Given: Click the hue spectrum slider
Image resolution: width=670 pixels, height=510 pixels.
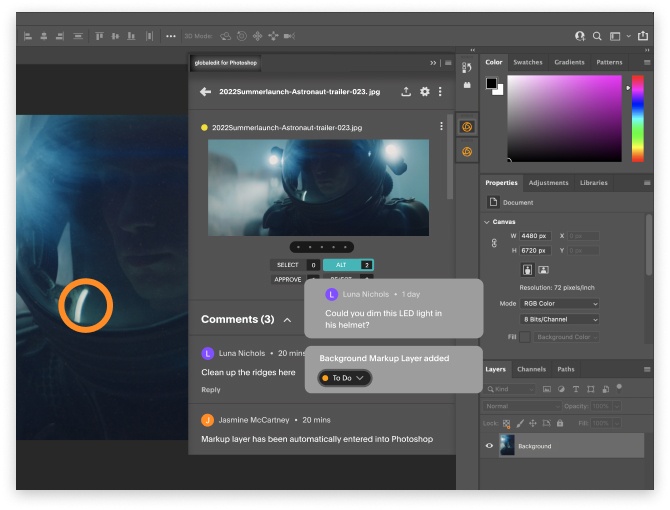Looking at the screenshot, I should (x=638, y=118).
